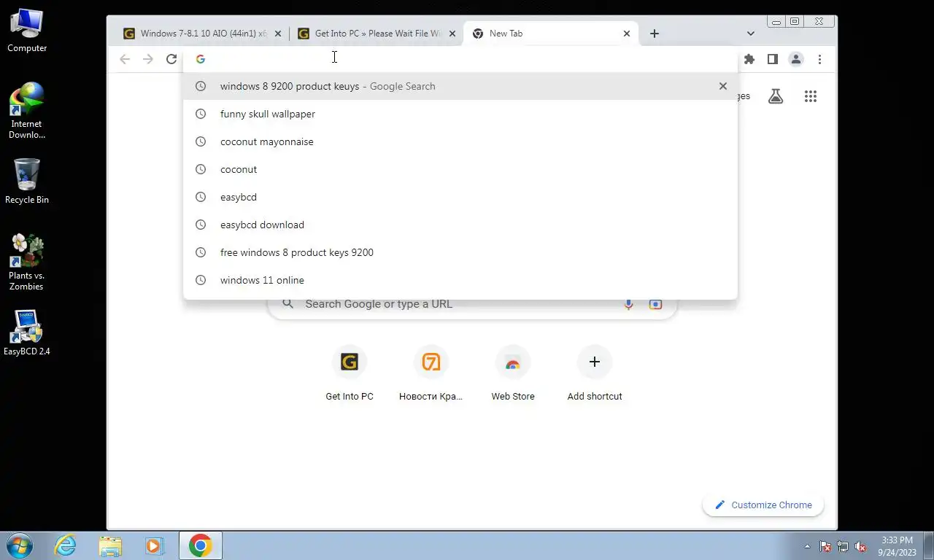Screen dimensions: 934x560
Task: Click the Action Center flag icon
Action: (825, 545)
